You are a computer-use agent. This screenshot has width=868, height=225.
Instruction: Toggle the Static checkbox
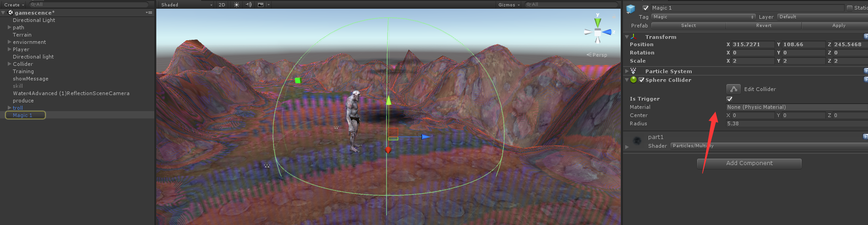(850, 8)
